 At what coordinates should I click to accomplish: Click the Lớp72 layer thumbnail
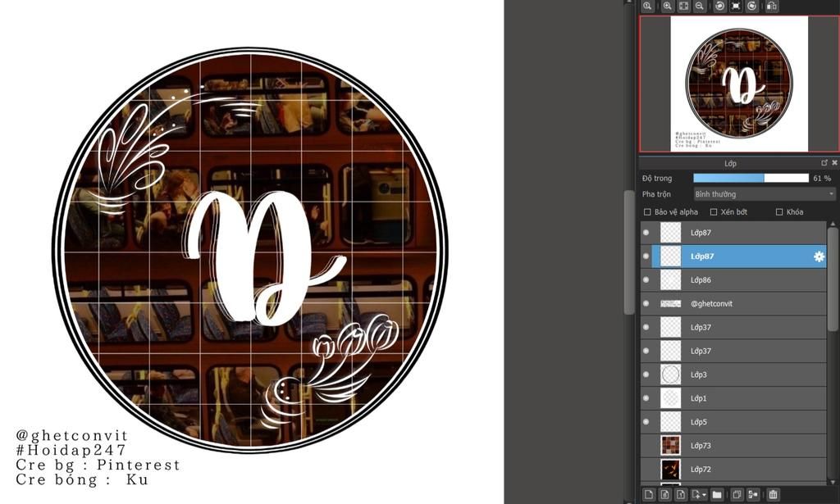click(671, 470)
